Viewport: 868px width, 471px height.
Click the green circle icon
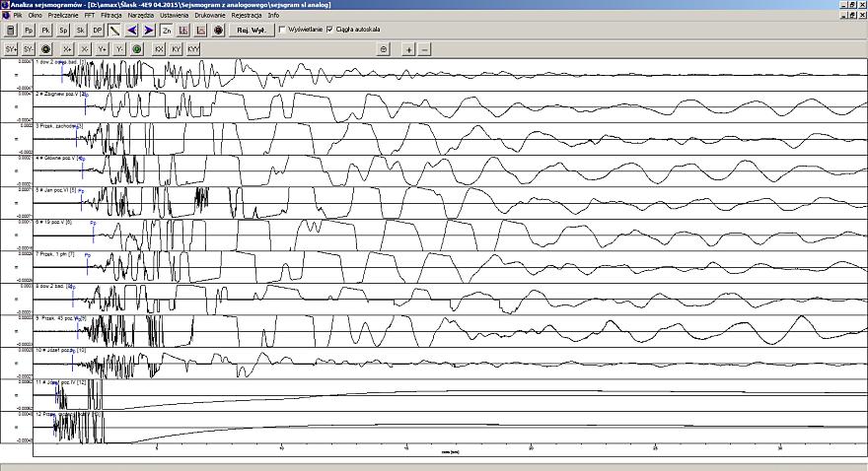point(137,49)
